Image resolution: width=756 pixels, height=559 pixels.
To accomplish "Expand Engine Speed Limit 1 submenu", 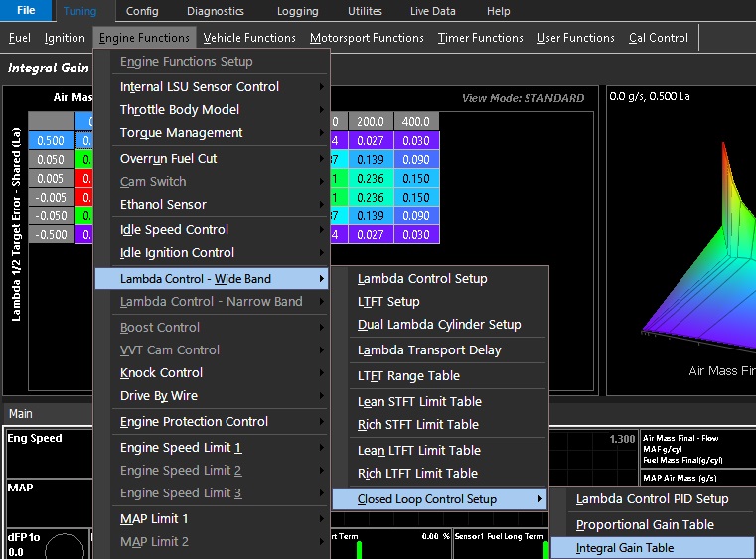I will click(x=213, y=448).
